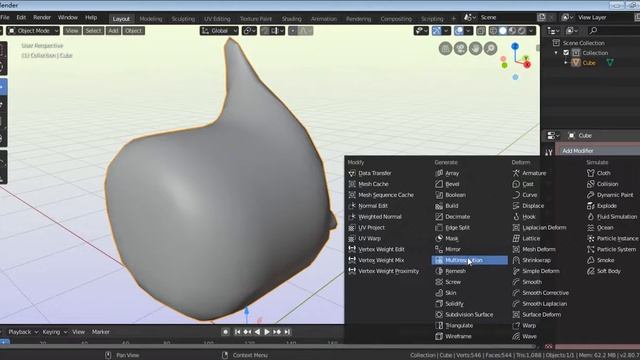Click the outliner search field
The image size is (640, 360).
pos(614,31)
